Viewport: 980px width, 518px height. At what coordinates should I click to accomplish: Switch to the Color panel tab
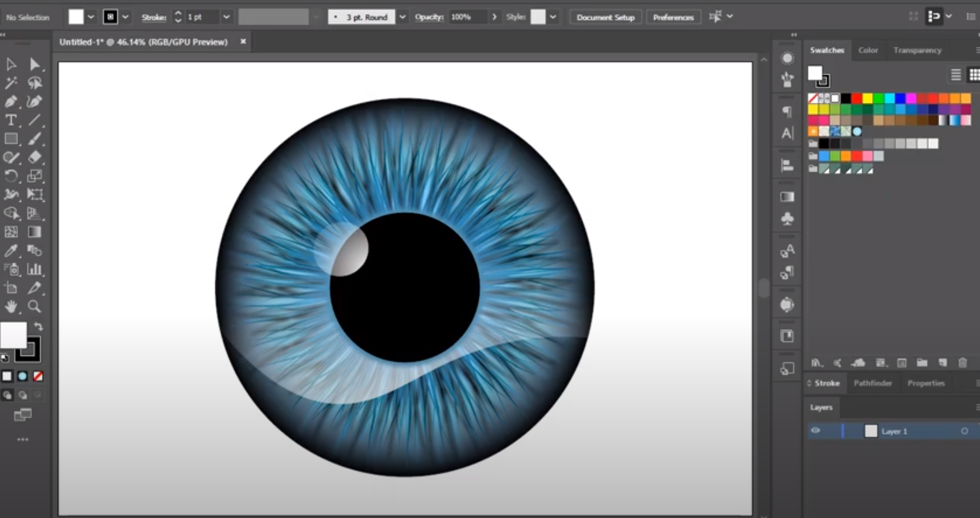tap(868, 50)
